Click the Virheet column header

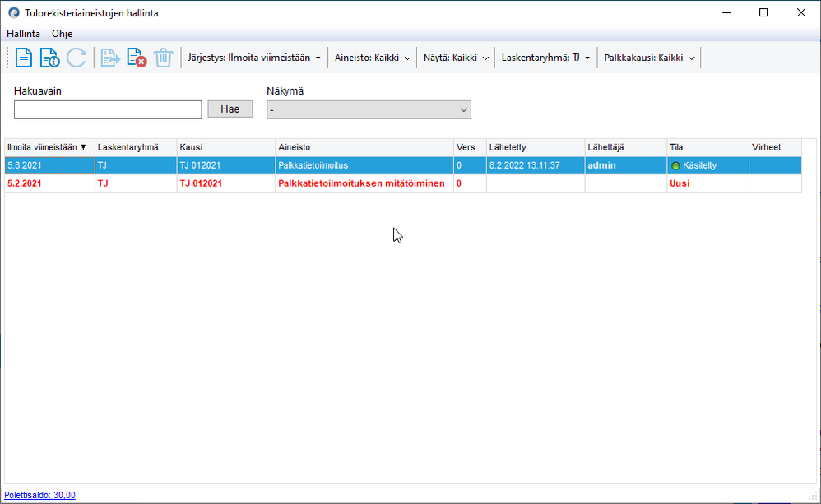pyautogui.click(x=776, y=148)
